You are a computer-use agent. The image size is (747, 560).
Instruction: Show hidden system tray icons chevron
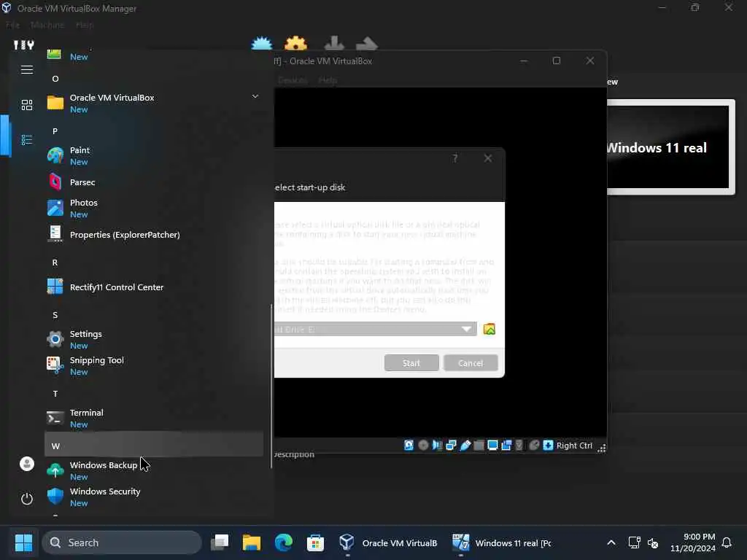coord(611,542)
